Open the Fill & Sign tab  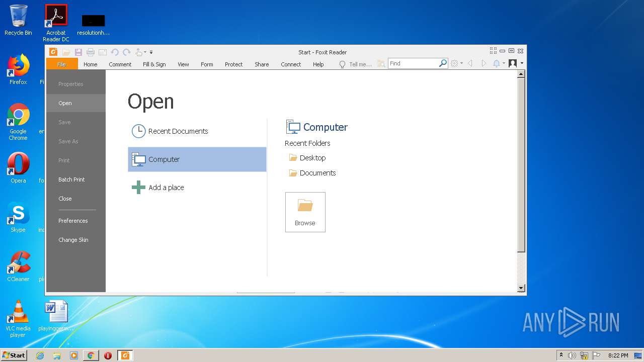(x=154, y=64)
